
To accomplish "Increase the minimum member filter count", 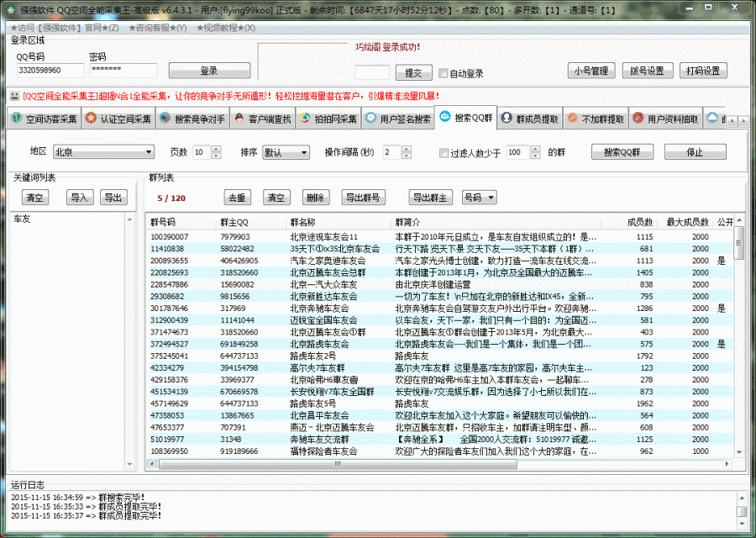I will coord(535,149).
